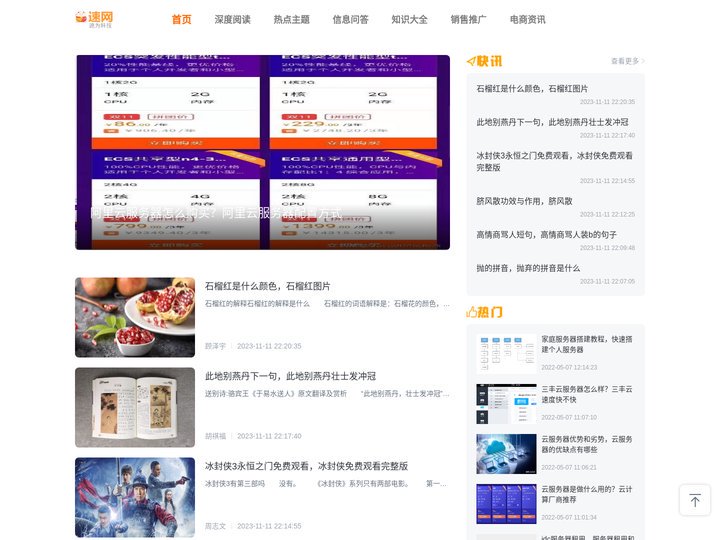The image size is (720, 540).
Task: Open pomegranate article thumbnail
Action: (x=135, y=317)
